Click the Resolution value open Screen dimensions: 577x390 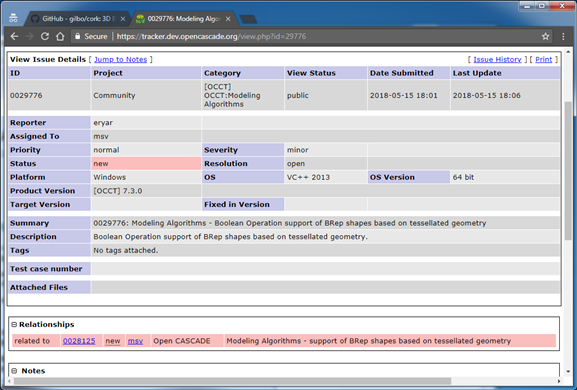point(296,164)
